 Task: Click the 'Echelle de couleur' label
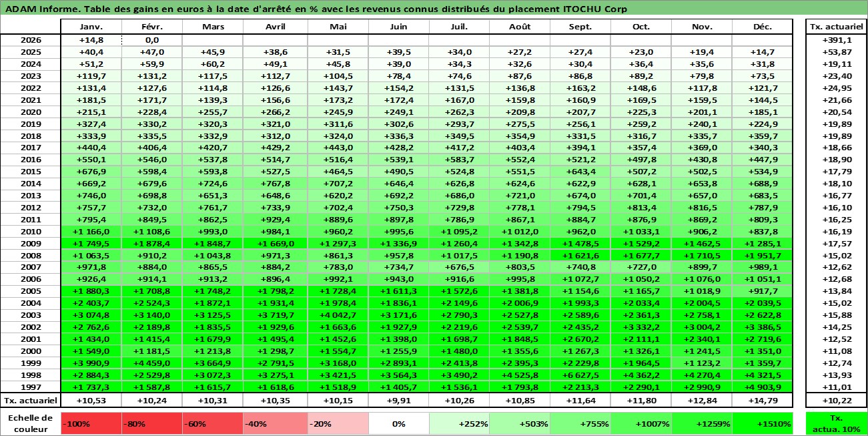[30, 423]
